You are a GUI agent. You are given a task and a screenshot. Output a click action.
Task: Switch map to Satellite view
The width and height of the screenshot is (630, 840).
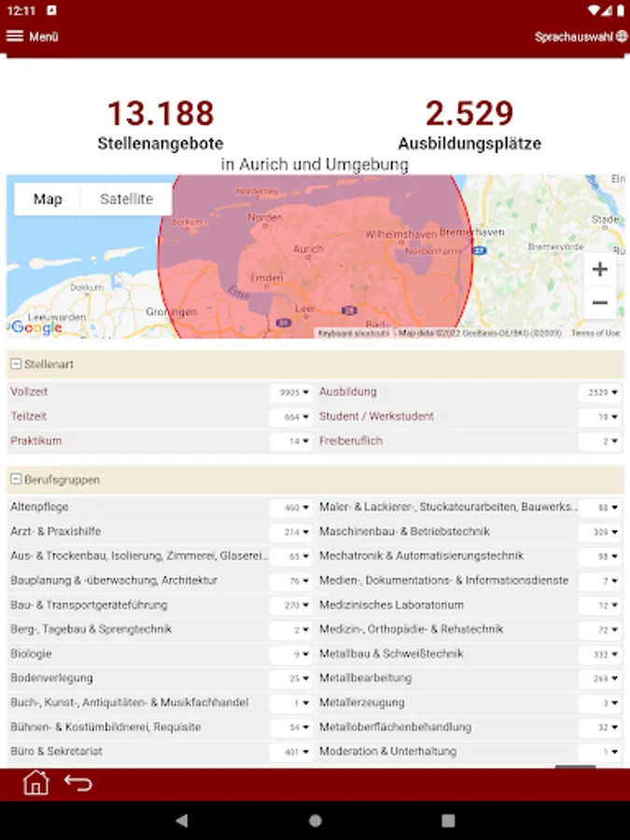coord(126,200)
